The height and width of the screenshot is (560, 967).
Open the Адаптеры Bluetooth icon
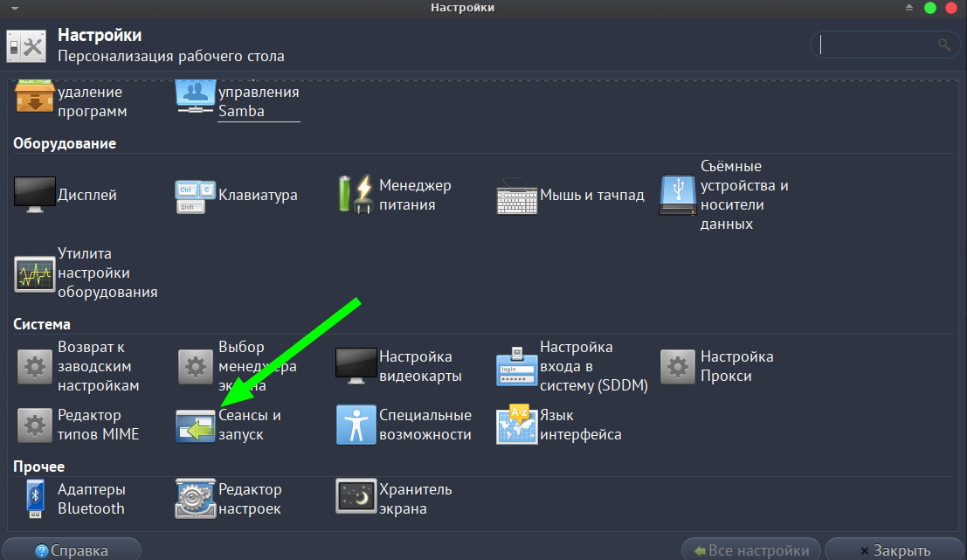(35, 499)
